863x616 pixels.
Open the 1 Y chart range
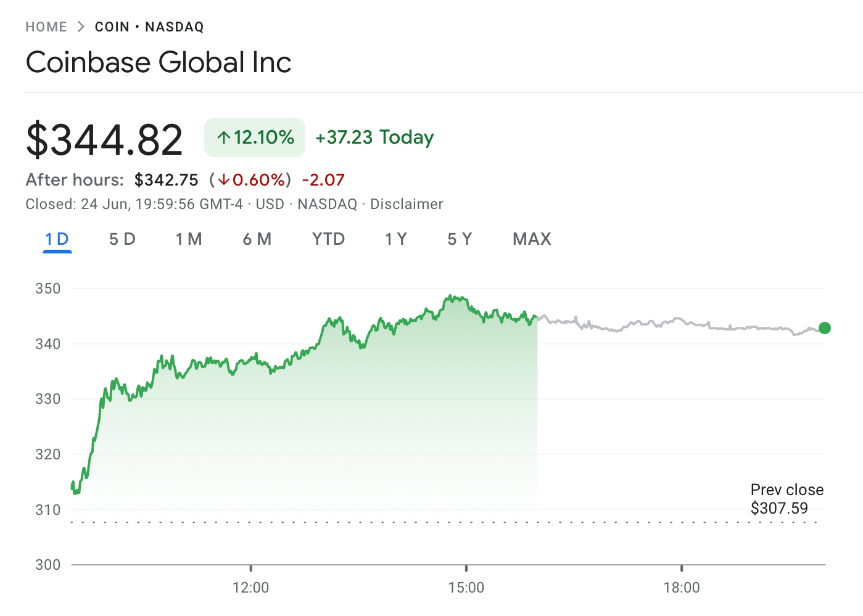click(x=396, y=239)
